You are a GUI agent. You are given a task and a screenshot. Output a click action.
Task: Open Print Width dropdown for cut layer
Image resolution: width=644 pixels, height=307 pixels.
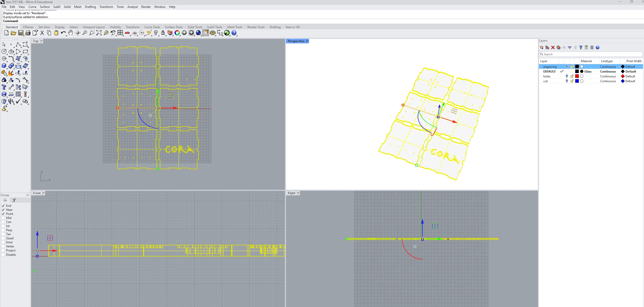[630, 81]
